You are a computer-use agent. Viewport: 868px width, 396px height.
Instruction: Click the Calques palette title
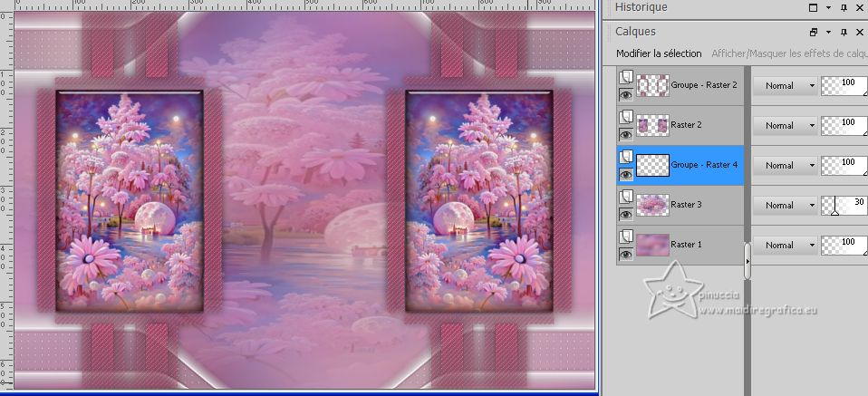(635, 32)
